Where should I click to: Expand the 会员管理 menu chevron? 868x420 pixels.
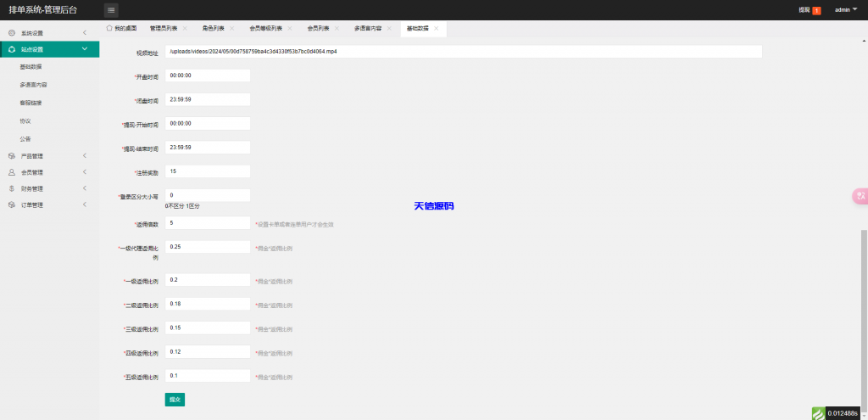coord(85,172)
